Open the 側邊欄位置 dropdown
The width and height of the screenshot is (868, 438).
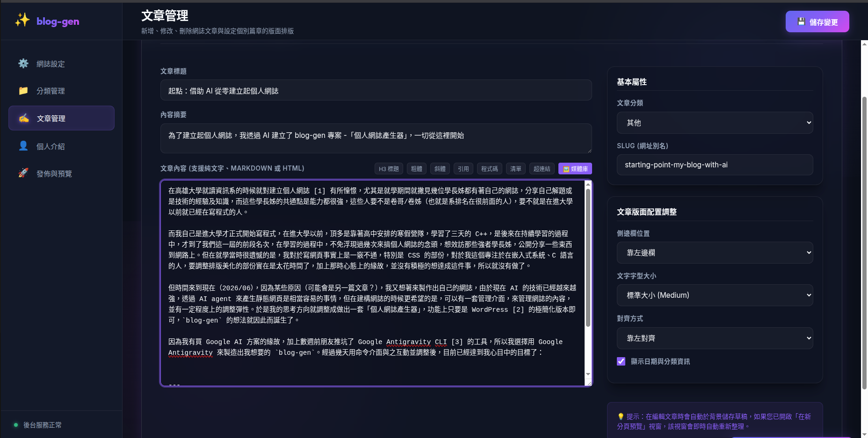[715, 252]
